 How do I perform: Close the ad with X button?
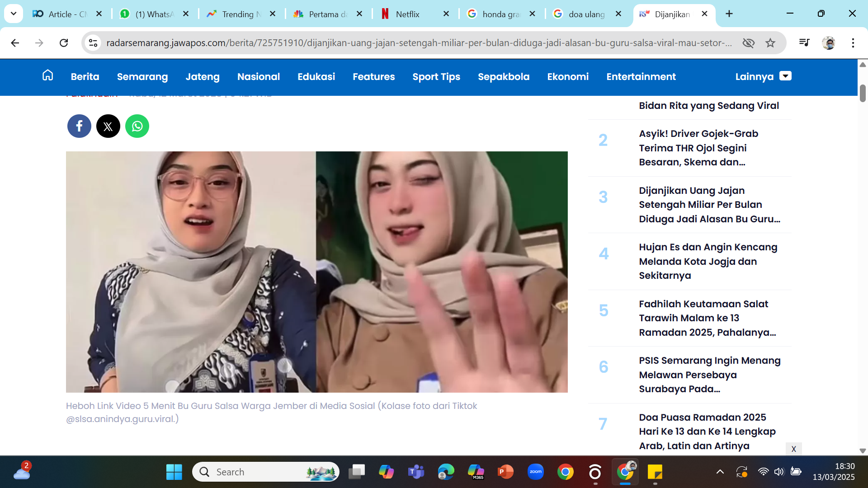coord(793,449)
